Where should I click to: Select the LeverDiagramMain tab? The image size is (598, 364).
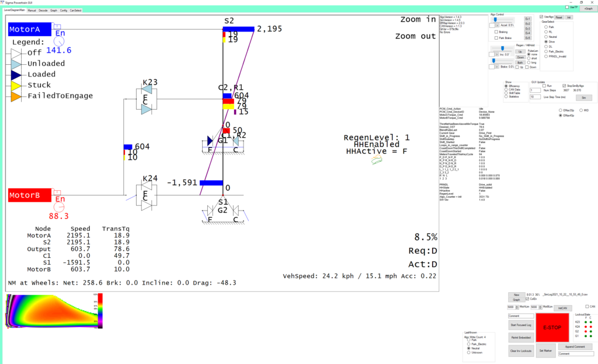tap(15, 10)
